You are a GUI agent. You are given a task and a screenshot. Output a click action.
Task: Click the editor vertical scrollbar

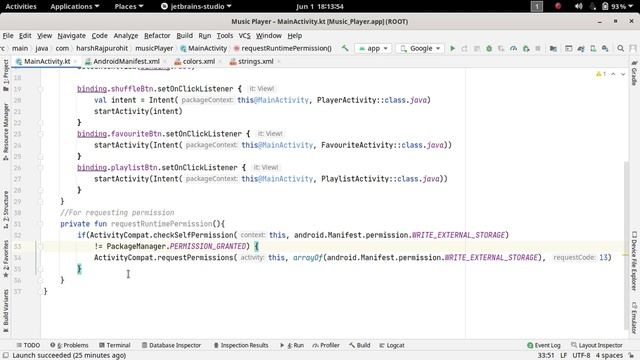point(626,245)
